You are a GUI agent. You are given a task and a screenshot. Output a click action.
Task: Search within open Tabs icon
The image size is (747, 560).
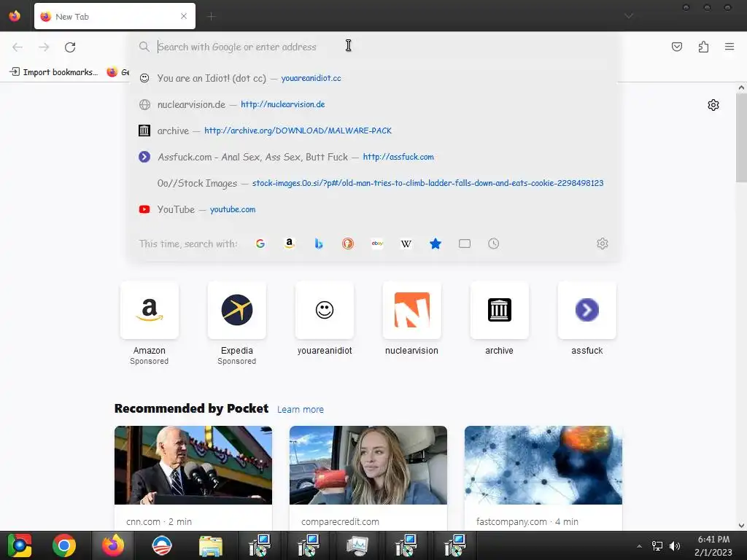[465, 244]
